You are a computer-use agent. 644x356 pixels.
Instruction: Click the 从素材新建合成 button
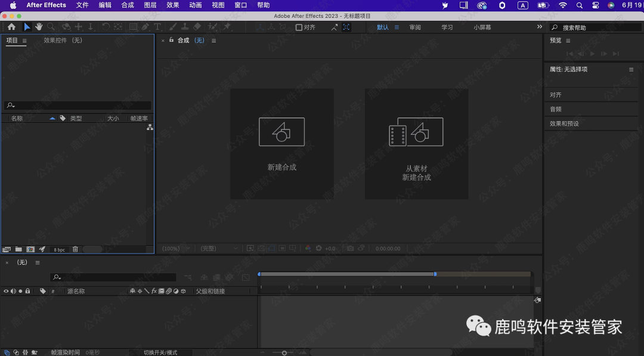tap(416, 143)
